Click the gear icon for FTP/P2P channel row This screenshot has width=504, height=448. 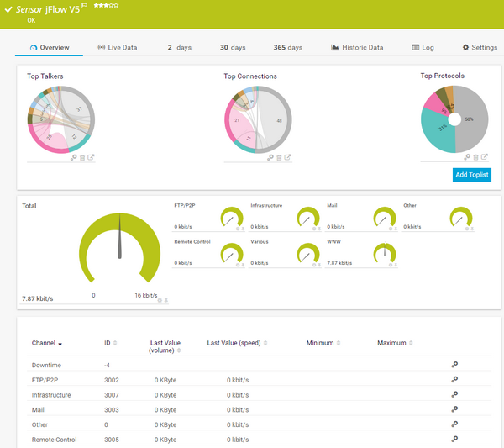[x=454, y=380]
